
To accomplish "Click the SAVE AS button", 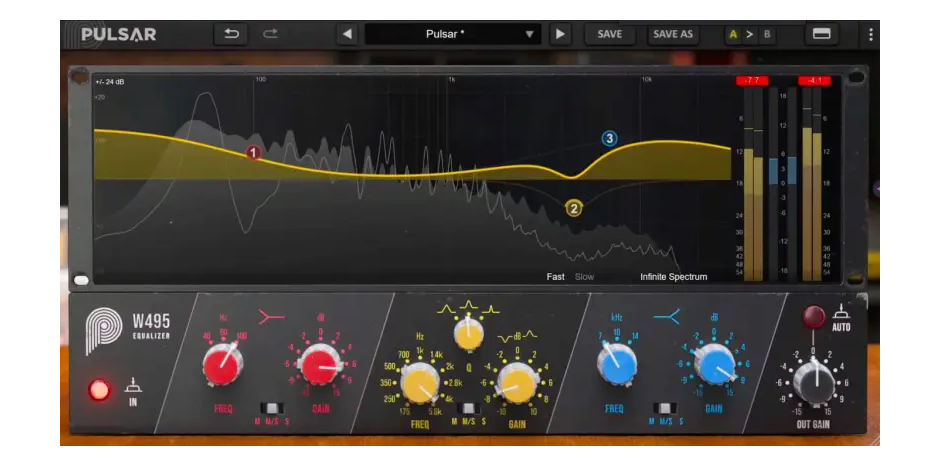I will point(673,34).
